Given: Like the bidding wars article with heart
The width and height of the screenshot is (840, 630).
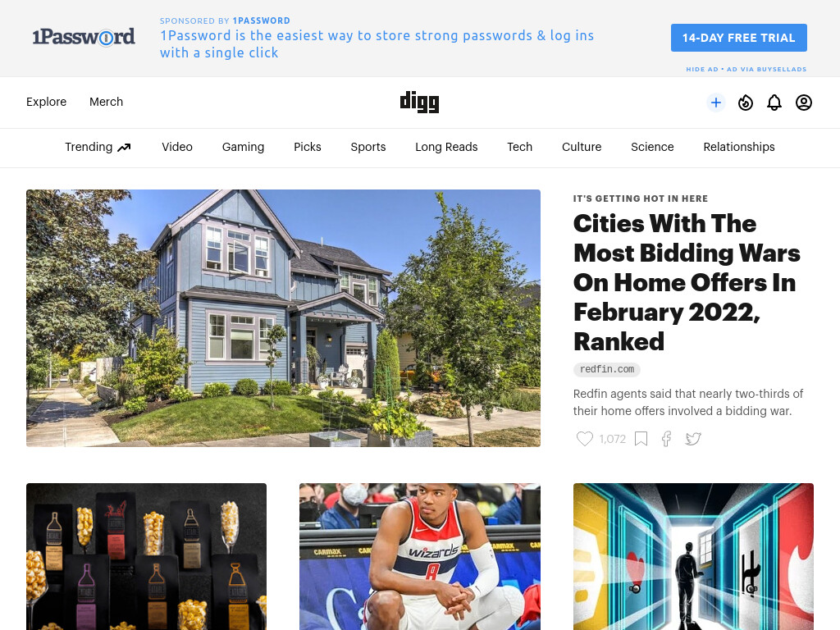Looking at the screenshot, I should point(584,439).
